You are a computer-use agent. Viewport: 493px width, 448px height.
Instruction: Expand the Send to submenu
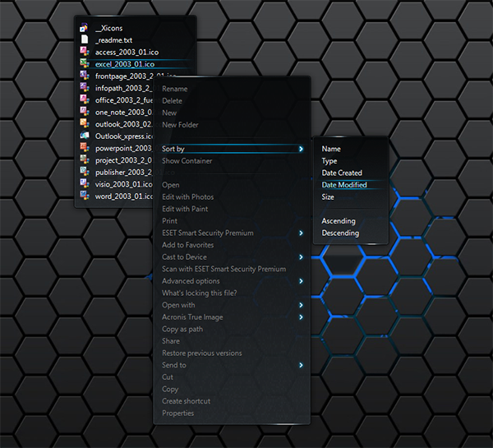[x=301, y=365]
